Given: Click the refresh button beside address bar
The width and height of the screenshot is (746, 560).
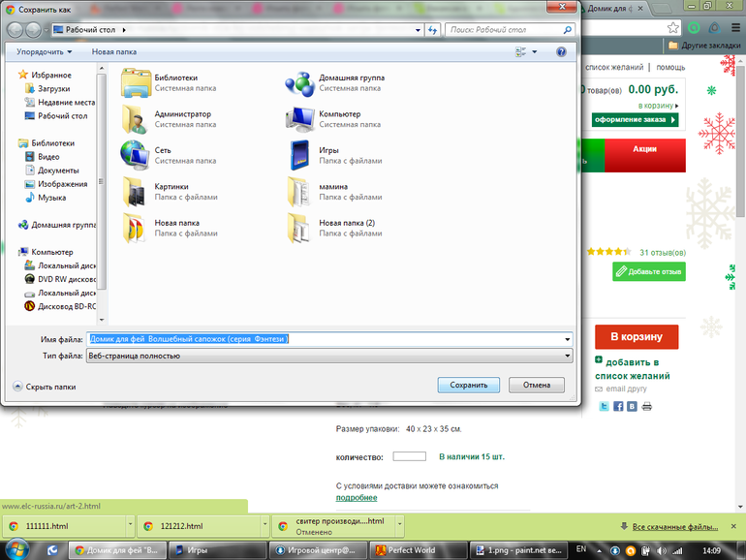Looking at the screenshot, I should 432,30.
